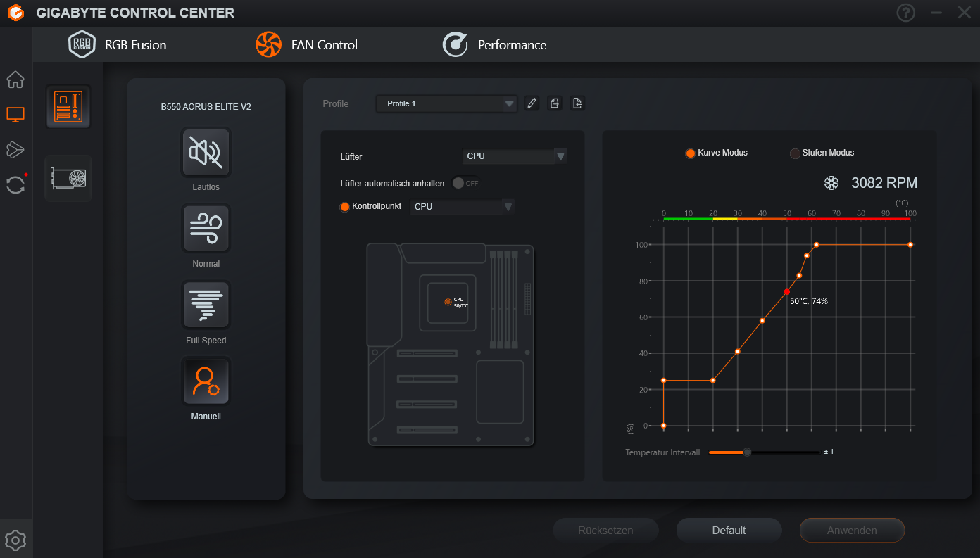
Task: Open the Lüfter CPU dropdown
Action: pos(515,156)
